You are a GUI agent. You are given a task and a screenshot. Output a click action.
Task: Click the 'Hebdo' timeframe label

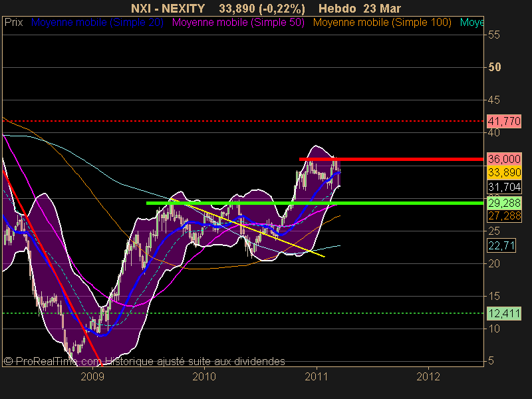(x=337, y=8)
